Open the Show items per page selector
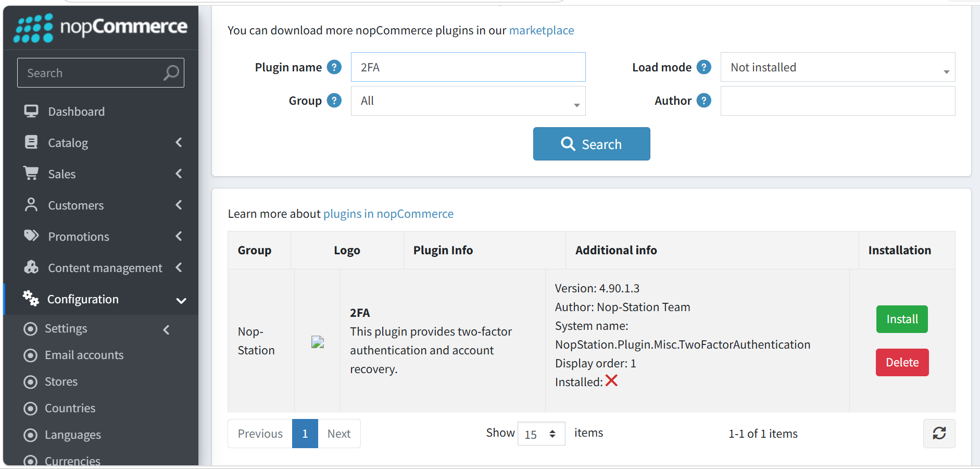Viewport: 980px width, 469px height. [542, 434]
